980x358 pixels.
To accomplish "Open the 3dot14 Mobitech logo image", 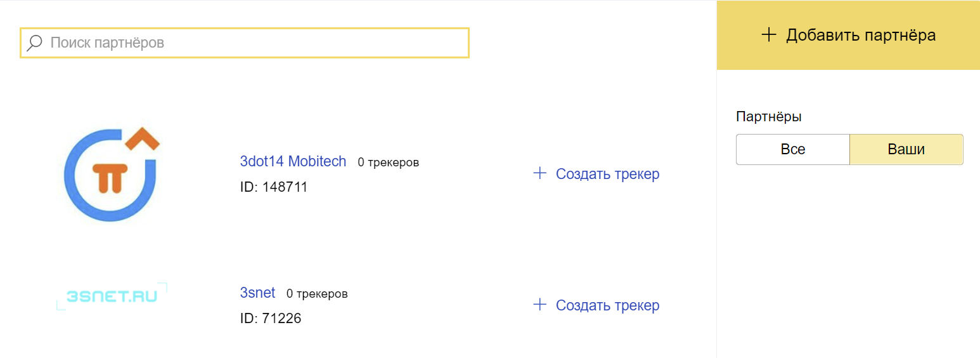I will pos(112,174).
